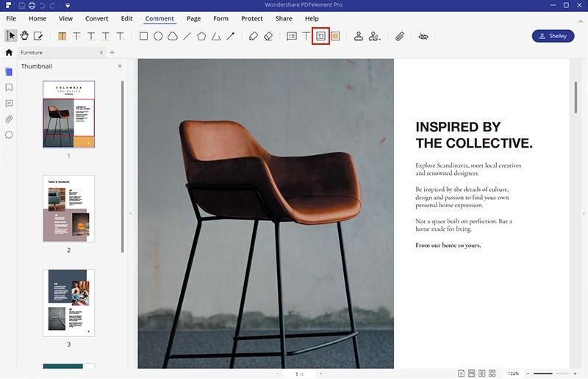Image resolution: width=588 pixels, height=379 pixels.
Task: Select the Text Box tool
Action: (320, 36)
